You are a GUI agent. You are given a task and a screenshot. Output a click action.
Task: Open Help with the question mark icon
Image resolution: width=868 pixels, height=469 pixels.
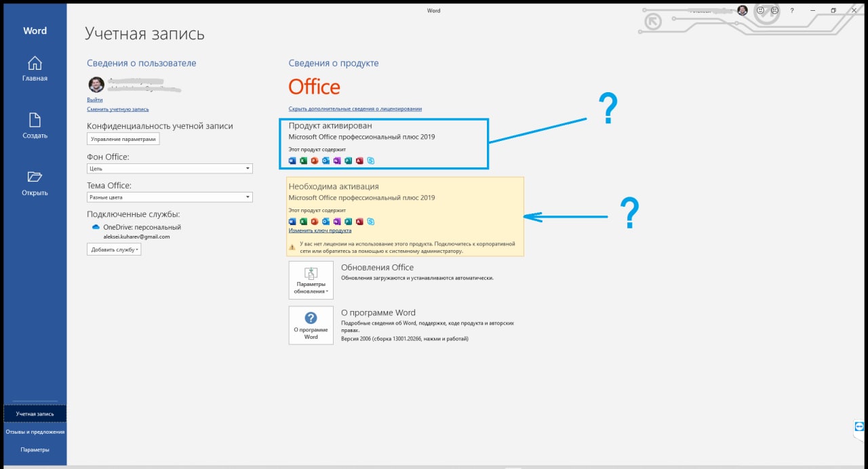coord(792,10)
